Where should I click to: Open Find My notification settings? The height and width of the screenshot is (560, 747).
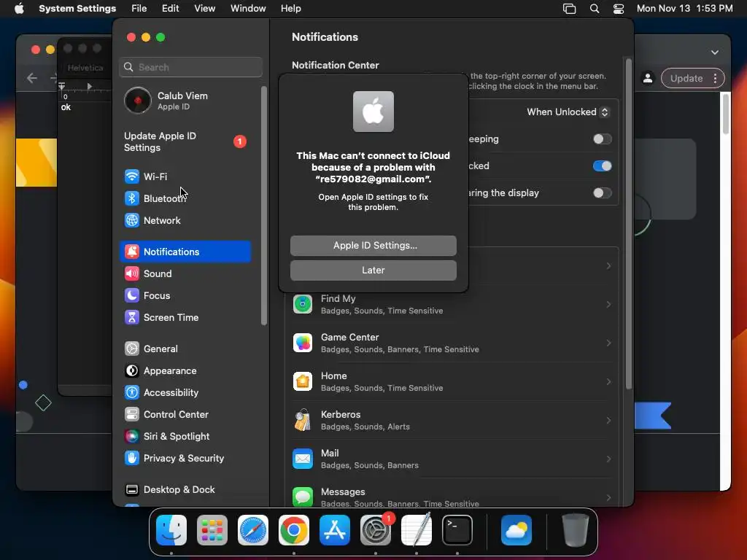point(452,304)
